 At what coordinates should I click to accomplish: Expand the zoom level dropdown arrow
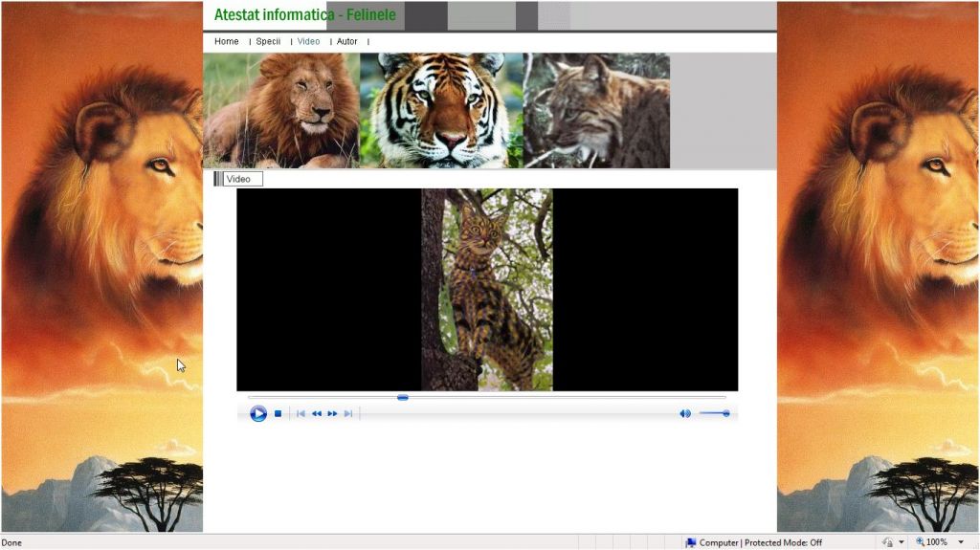pos(961,542)
